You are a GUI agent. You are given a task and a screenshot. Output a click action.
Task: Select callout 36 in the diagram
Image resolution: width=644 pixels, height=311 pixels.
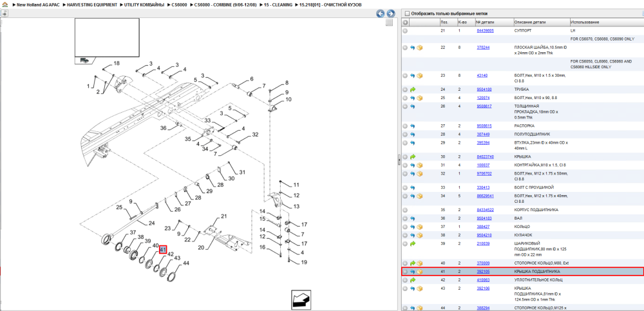[163, 128]
